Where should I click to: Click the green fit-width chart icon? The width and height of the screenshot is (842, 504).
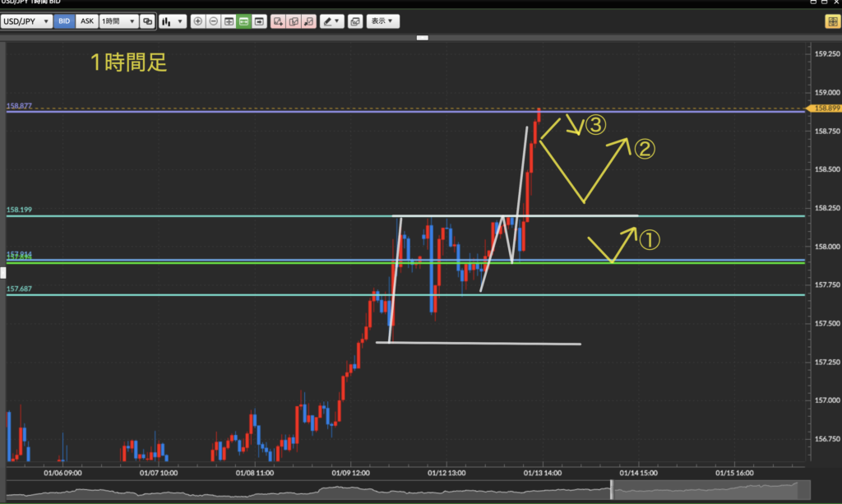pyautogui.click(x=244, y=21)
